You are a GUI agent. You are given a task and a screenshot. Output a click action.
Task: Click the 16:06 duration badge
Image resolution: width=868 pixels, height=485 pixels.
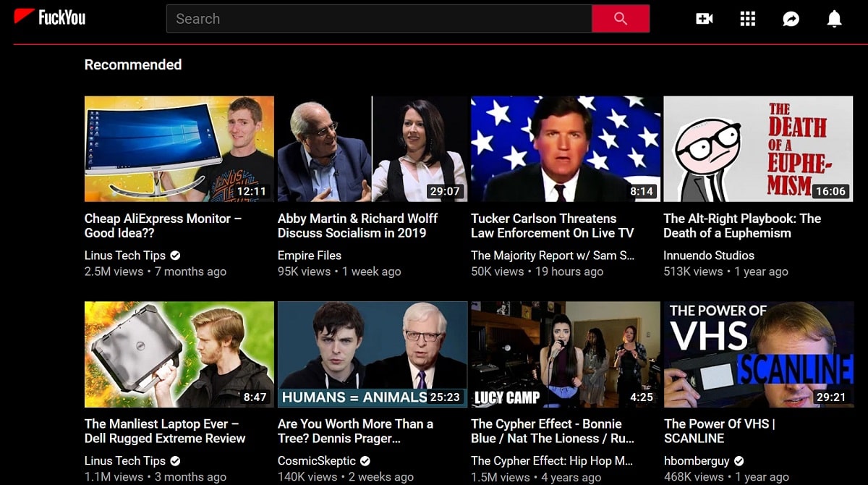pos(830,191)
